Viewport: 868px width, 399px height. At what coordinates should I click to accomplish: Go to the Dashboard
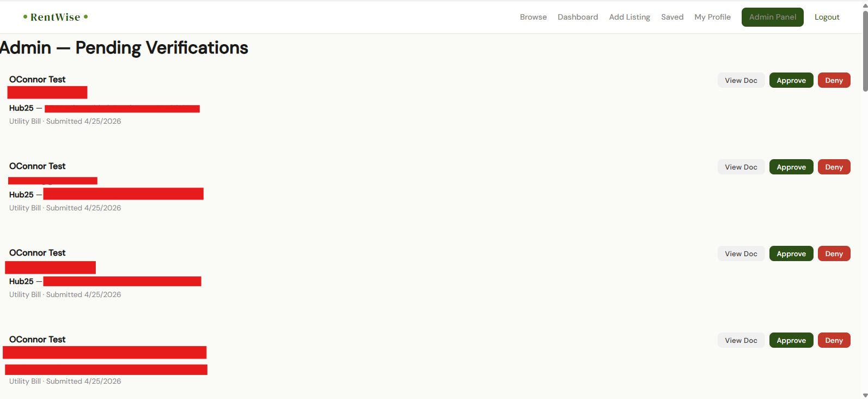pyautogui.click(x=578, y=17)
